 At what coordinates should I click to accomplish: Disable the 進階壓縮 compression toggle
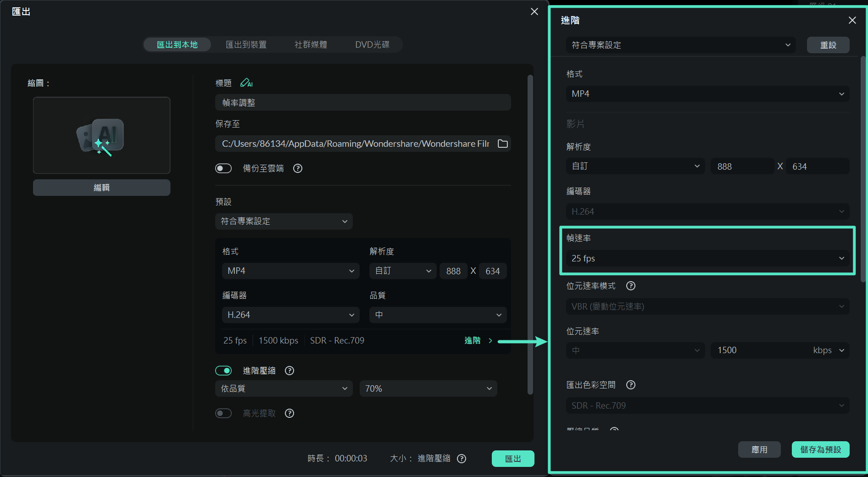point(223,371)
